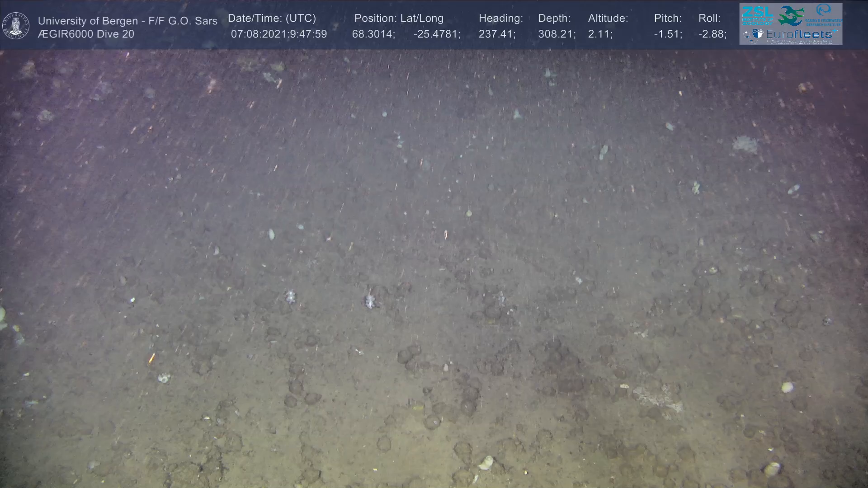Click the ZSL Institute of Zoology logo
This screenshot has width=868, height=488.
click(x=757, y=15)
